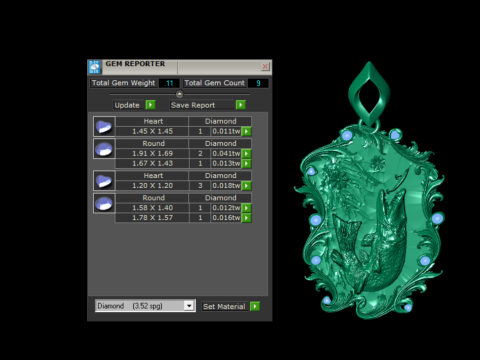
Task: Click the 1.45 X 1.45 size cell
Action: (152, 131)
